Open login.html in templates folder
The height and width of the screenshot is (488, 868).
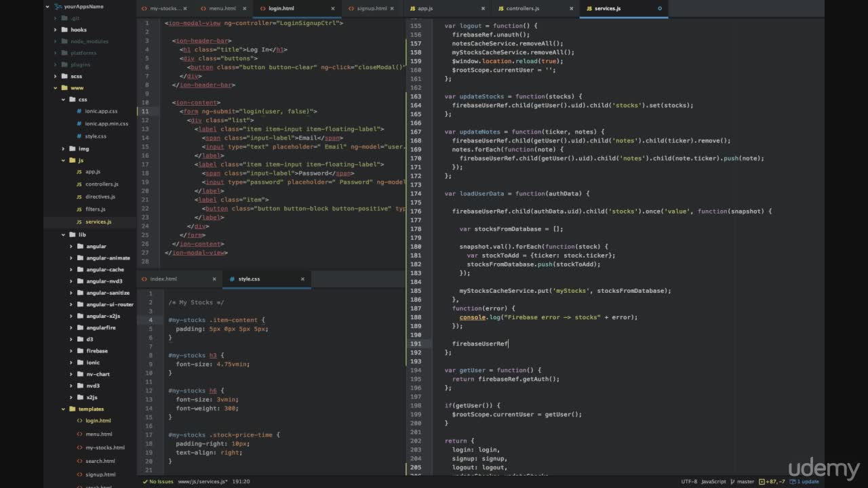click(98, 420)
